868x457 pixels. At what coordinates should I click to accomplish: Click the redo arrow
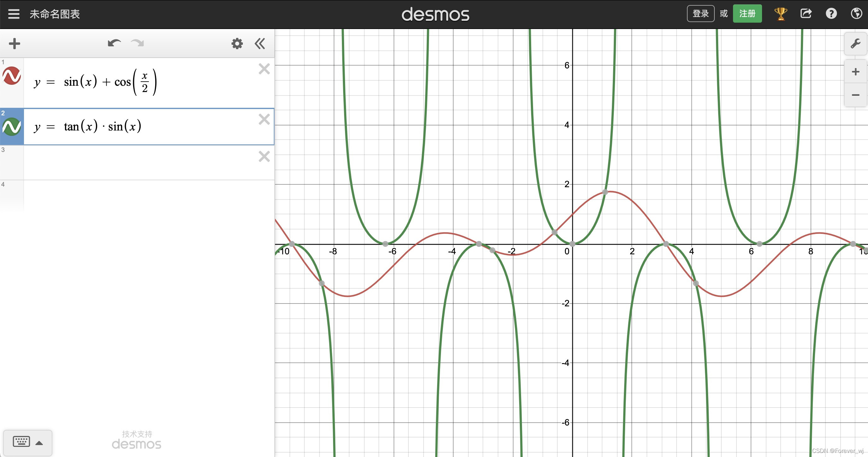138,43
